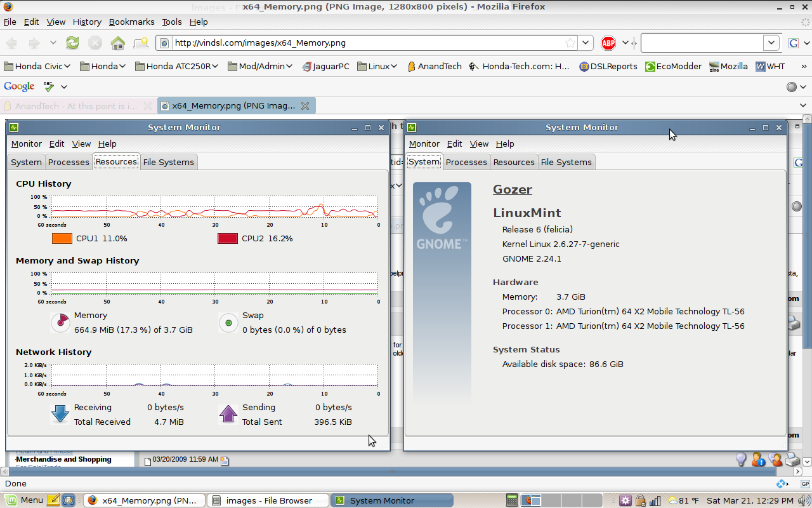Close the x64_Memory.png tab
This screenshot has height=508, width=812.
305,106
